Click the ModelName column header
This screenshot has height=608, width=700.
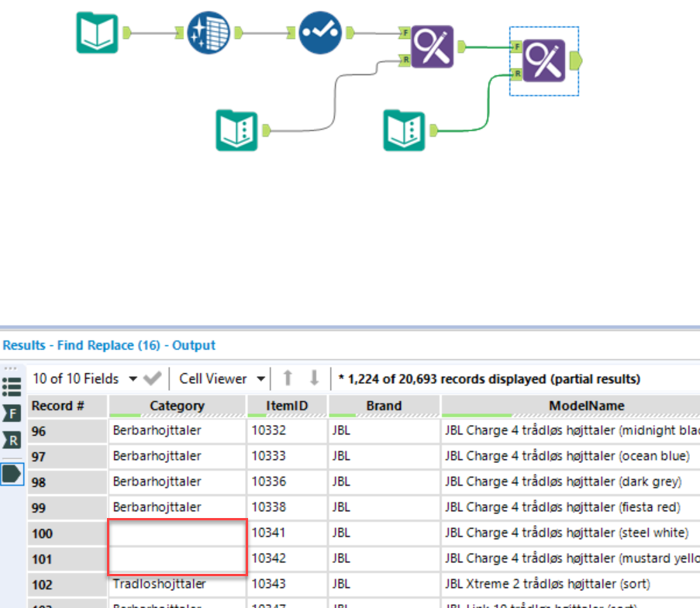586,406
